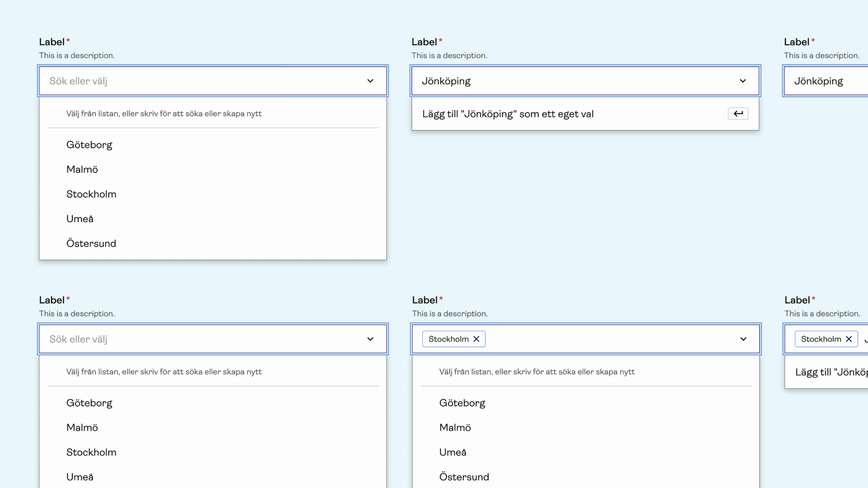Click chevron in top Jönköping combobox

(743, 81)
